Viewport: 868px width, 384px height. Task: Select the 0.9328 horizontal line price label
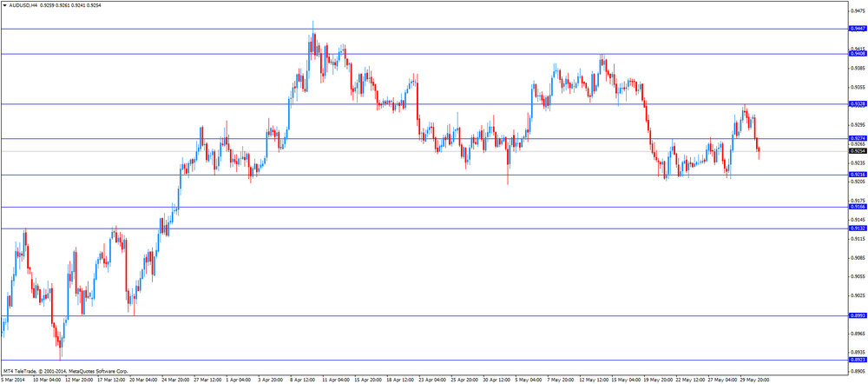coord(858,103)
